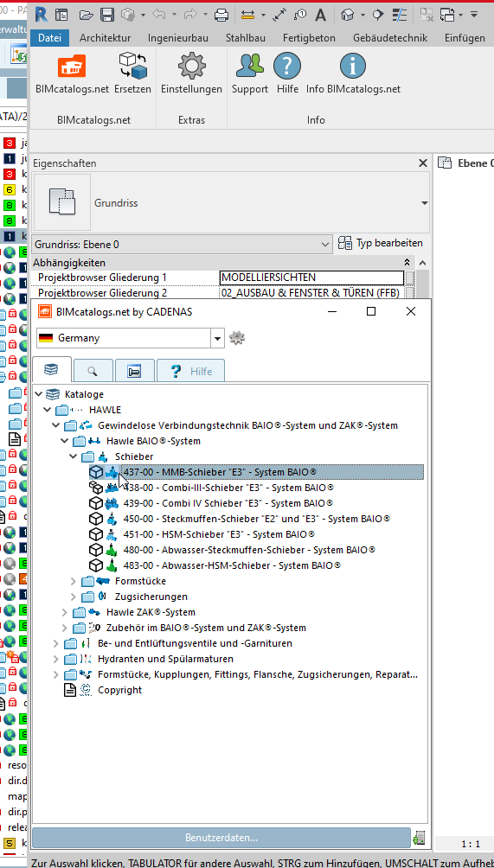Open the Redo arrow dropdown
The height and width of the screenshot is (868, 494).
coord(205,15)
